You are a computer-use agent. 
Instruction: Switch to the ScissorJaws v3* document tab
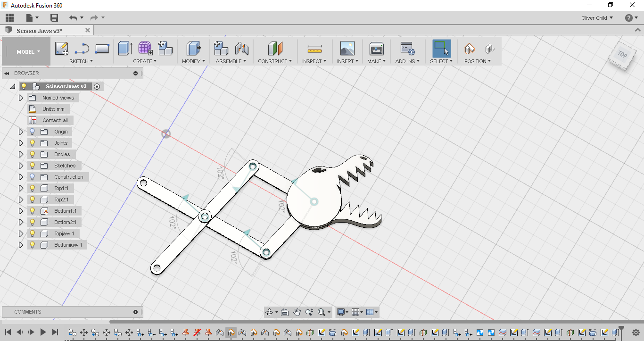[x=39, y=31]
